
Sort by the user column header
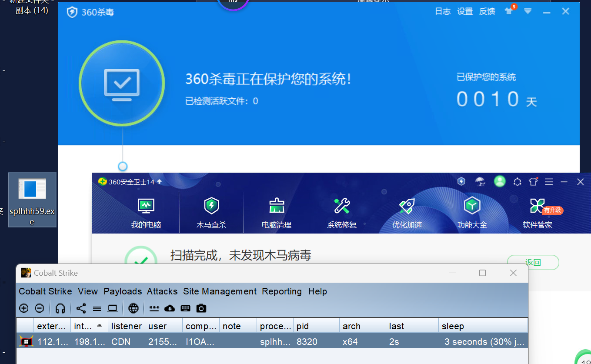(164, 326)
